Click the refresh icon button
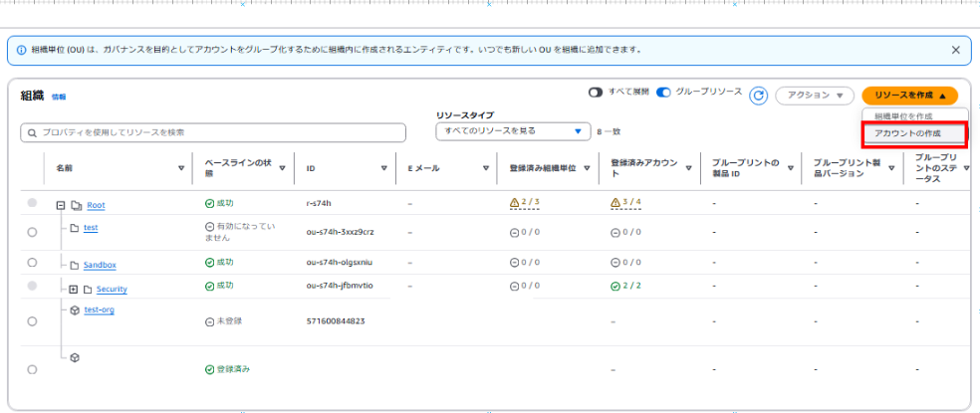The height and width of the screenshot is (413, 980). tap(758, 96)
